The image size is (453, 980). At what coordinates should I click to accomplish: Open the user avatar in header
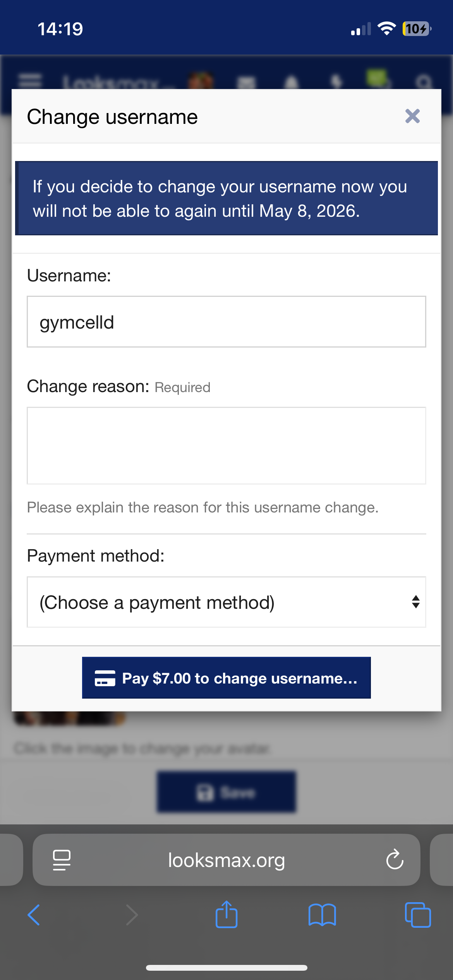click(x=201, y=81)
